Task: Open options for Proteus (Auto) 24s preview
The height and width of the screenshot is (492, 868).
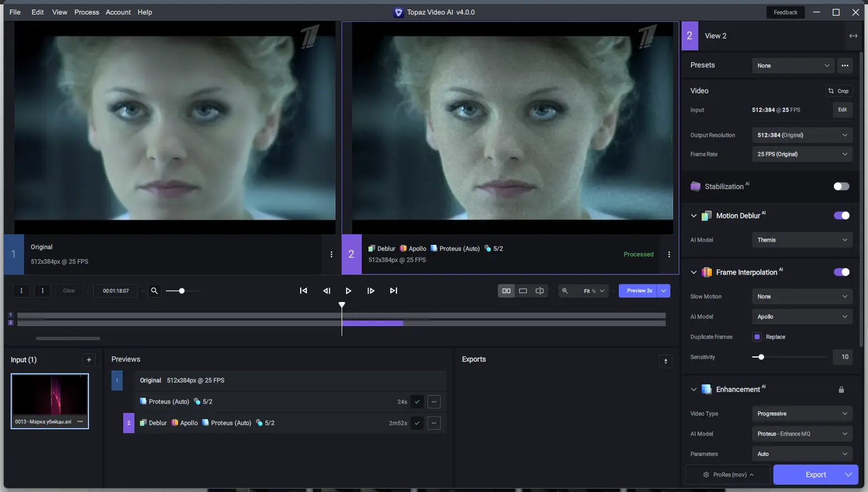Action: coord(434,402)
